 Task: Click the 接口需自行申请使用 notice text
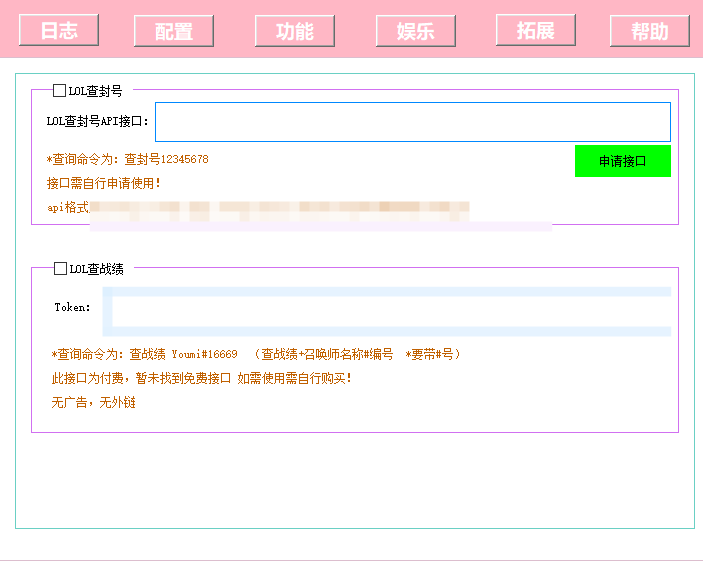tap(104, 184)
